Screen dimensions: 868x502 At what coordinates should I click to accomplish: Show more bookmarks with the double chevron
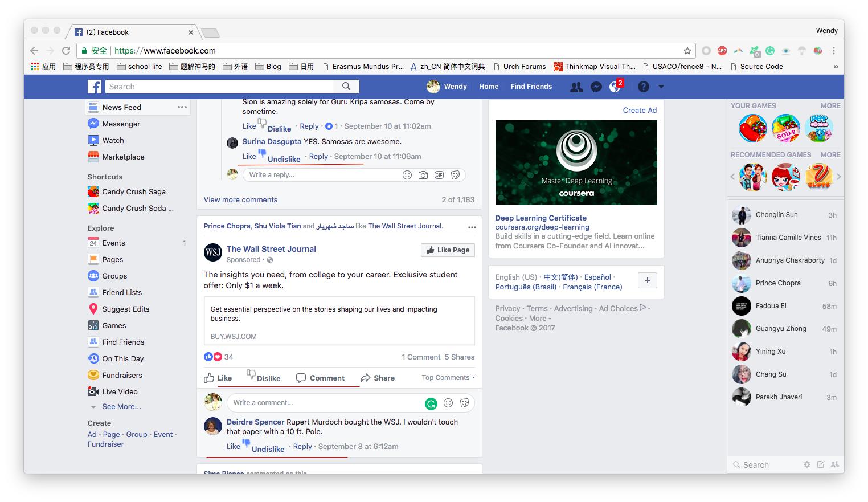click(836, 67)
